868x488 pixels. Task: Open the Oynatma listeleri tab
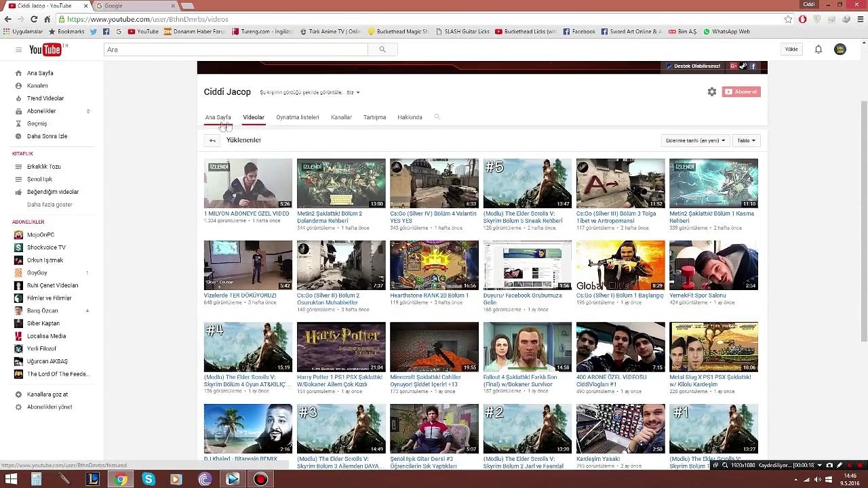[x=298, y=117]
